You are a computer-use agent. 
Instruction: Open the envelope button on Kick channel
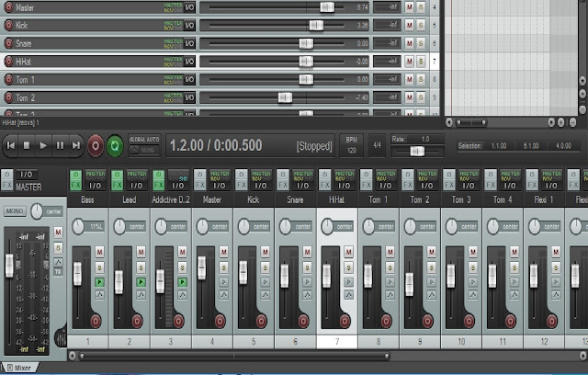click(266, 296)
